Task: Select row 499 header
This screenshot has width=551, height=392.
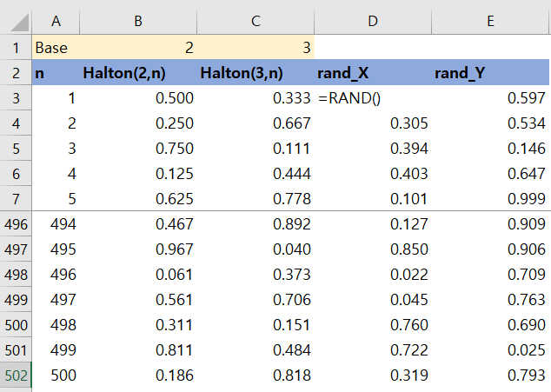Action: [16, 300]
